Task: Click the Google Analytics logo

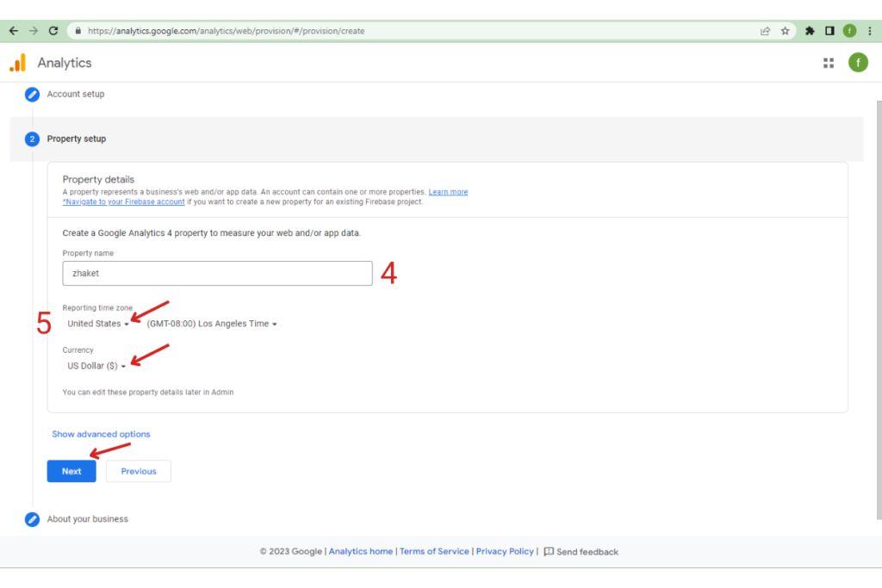Action: click(18, 62)
